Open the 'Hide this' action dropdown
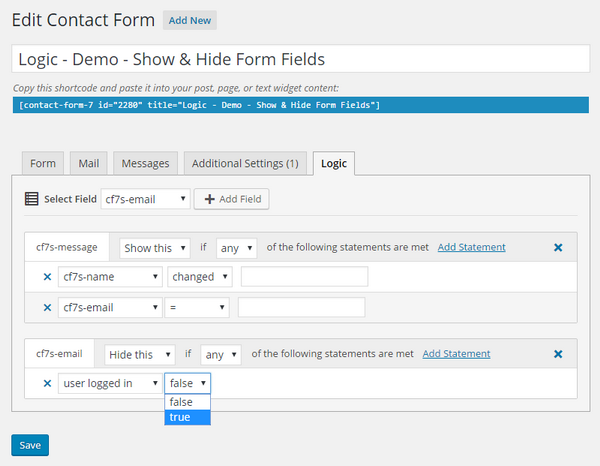 [140, 354]
